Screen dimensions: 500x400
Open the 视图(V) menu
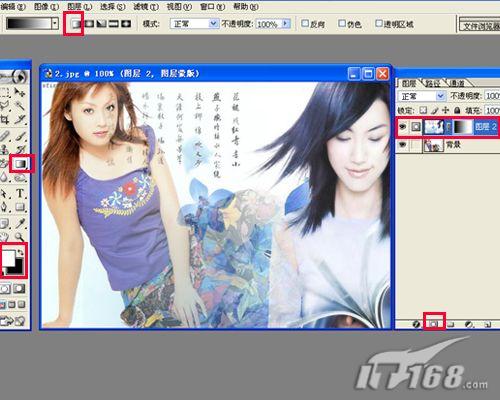pos(179,7)
